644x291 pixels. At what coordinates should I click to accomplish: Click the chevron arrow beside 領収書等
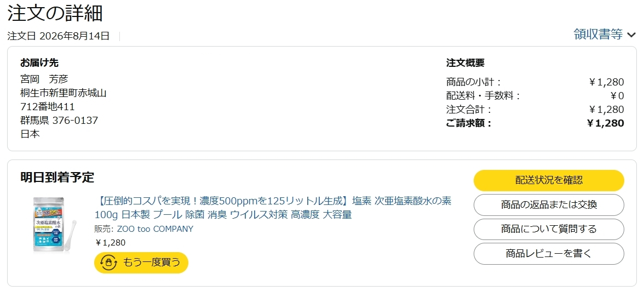[x=631, y=35]
